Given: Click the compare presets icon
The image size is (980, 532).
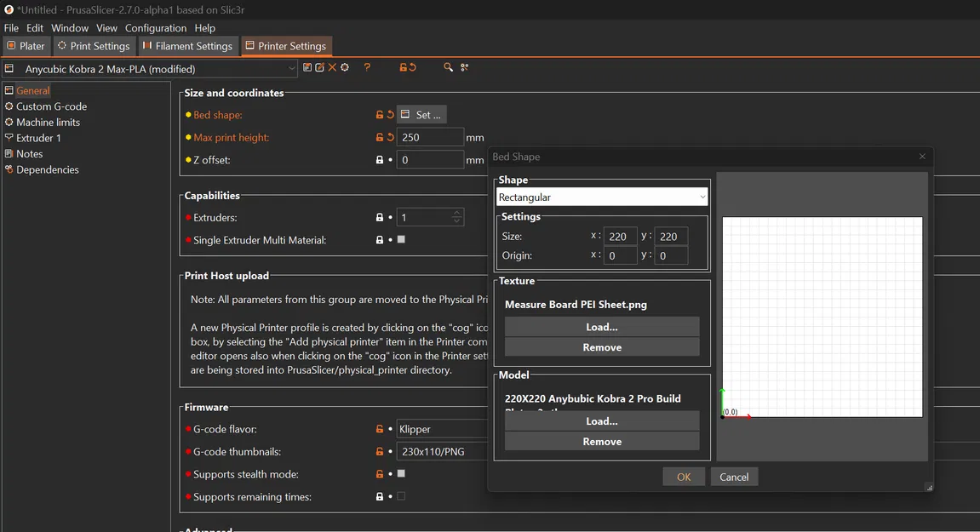Looking at the screenshot, I should [x=464, y=67].
